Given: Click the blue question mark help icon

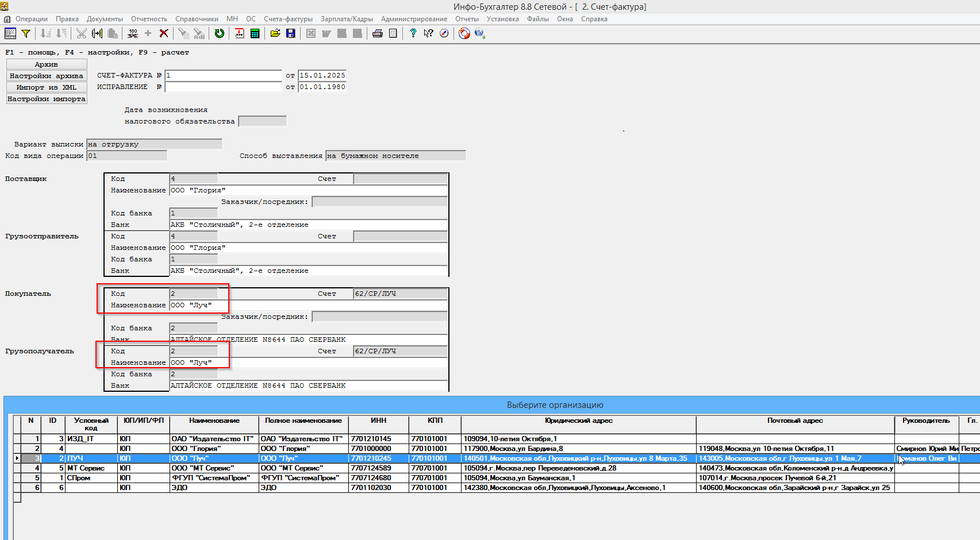Looking at the screenshot, I should [413, 33].
